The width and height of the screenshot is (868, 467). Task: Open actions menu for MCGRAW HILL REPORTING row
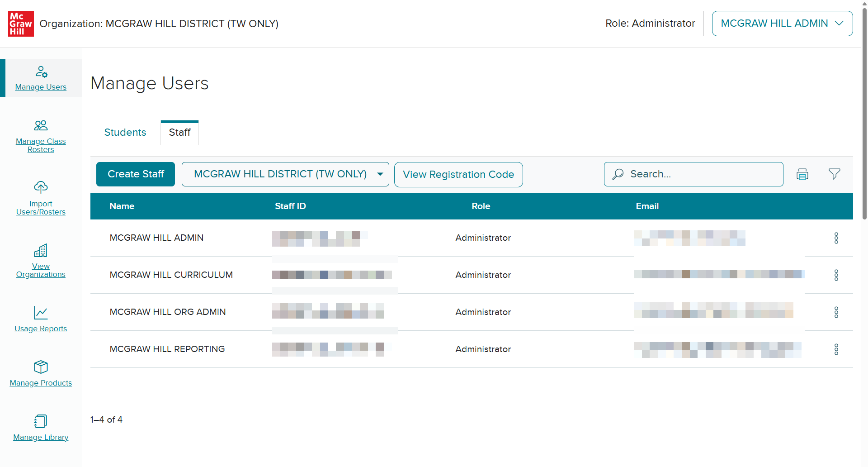click(x=836, y=349)
